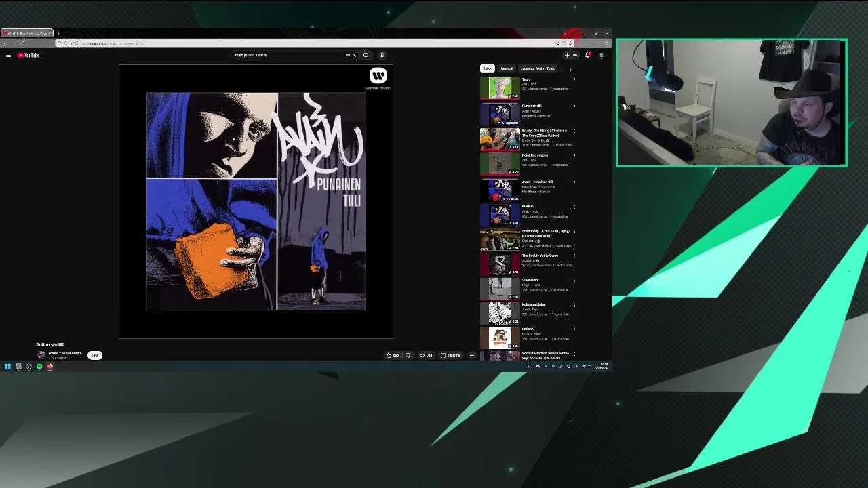Image resolution: width=868 pixels, height=488 pixels.
Task: Click the search magnifier button
Action: (x=366, y=55)
